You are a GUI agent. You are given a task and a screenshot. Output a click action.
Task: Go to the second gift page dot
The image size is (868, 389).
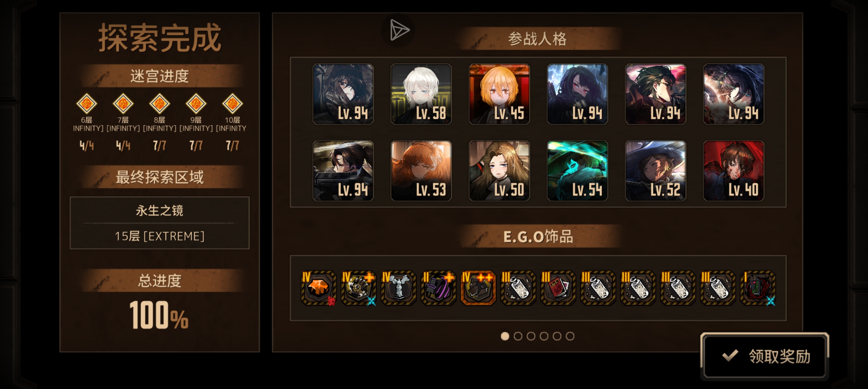[518, 336]
